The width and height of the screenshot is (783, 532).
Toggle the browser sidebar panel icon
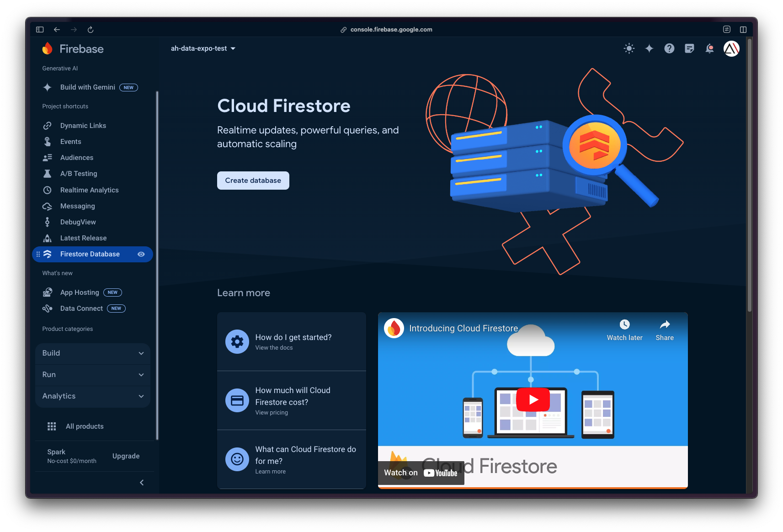[x=40, y=29]
